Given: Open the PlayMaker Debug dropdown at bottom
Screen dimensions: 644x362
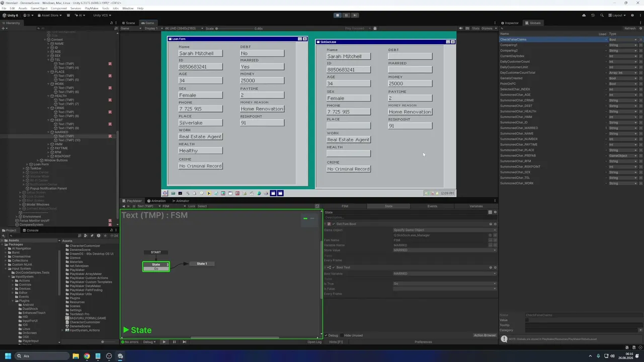Looking at the screenshot, I should [149, 342].
